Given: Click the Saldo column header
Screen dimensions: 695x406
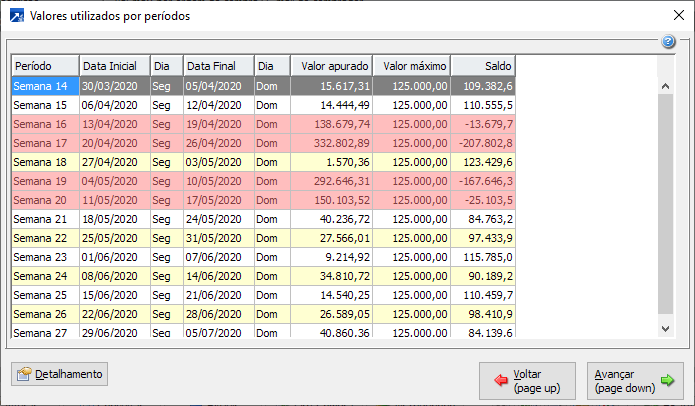Looking at the screenshot, I should [x=483, y=66].
